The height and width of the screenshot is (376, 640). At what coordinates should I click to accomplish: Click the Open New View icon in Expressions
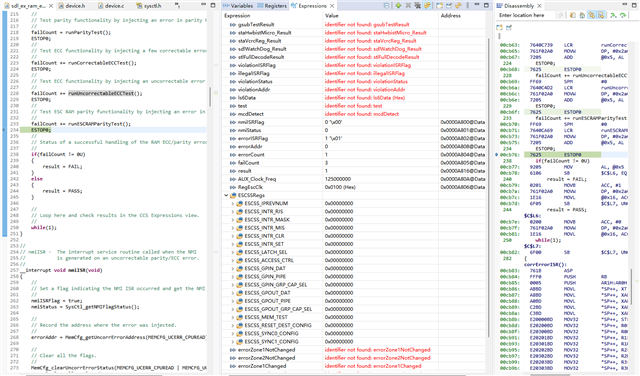[x=439, y=6]
